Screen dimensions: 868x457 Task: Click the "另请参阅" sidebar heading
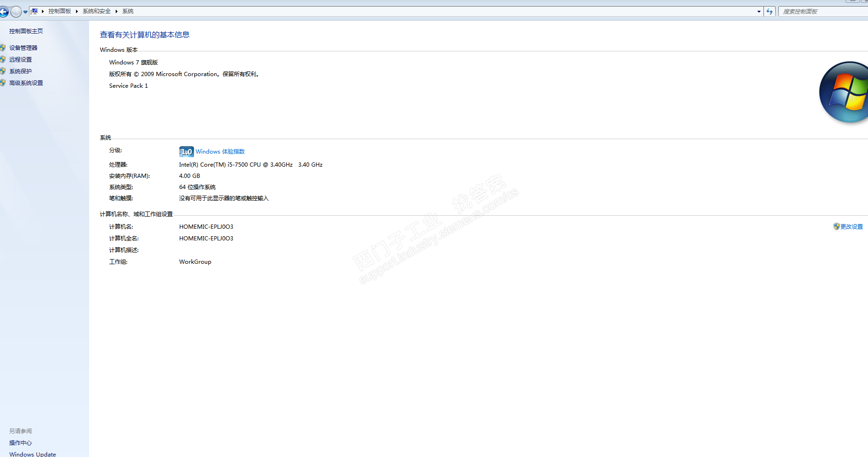tap(21, 431)
